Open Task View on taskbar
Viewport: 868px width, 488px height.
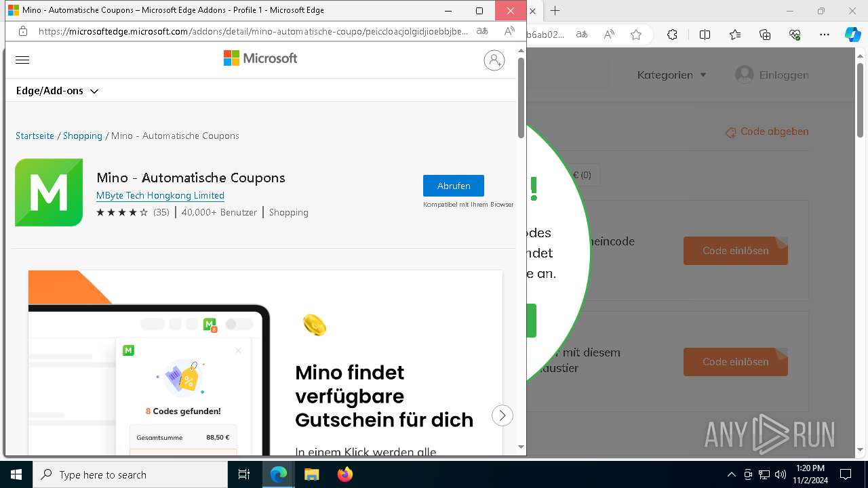(244, 474)
